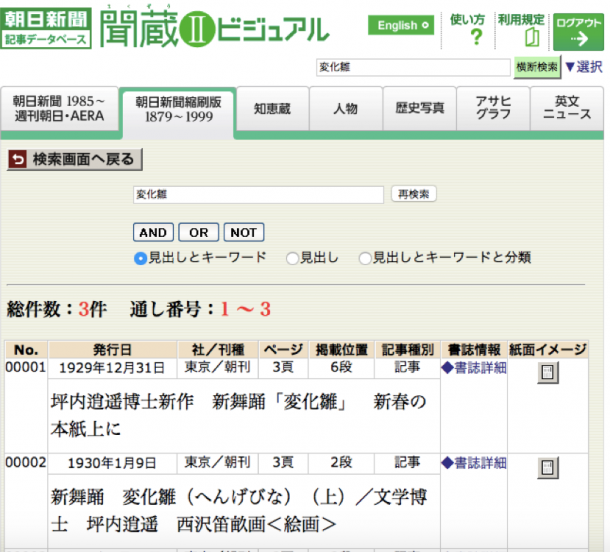Viewport: 610px width, 552px height.
Task: Click the 横断検索 cross-search button
Action: click(x=537, y=67)
